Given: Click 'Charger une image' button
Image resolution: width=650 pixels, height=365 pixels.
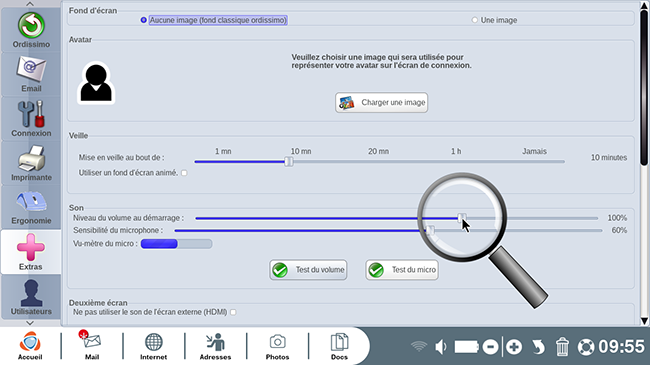Looking at the screenshot, I should pos(381,102).
